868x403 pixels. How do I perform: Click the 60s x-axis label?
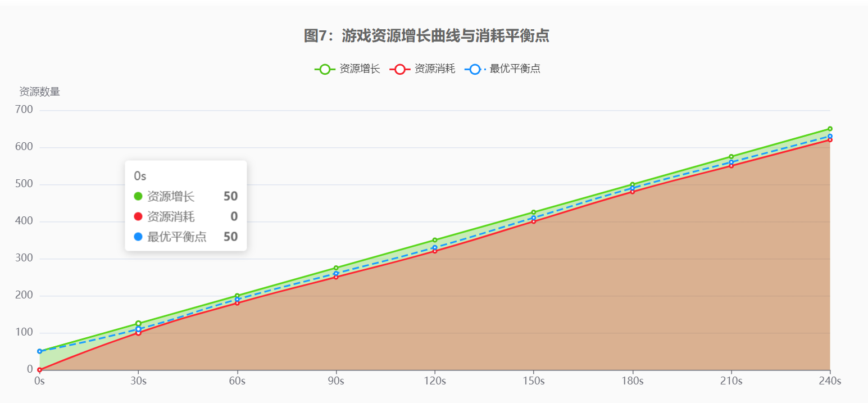pyautogui.click(x=237, y=381)
